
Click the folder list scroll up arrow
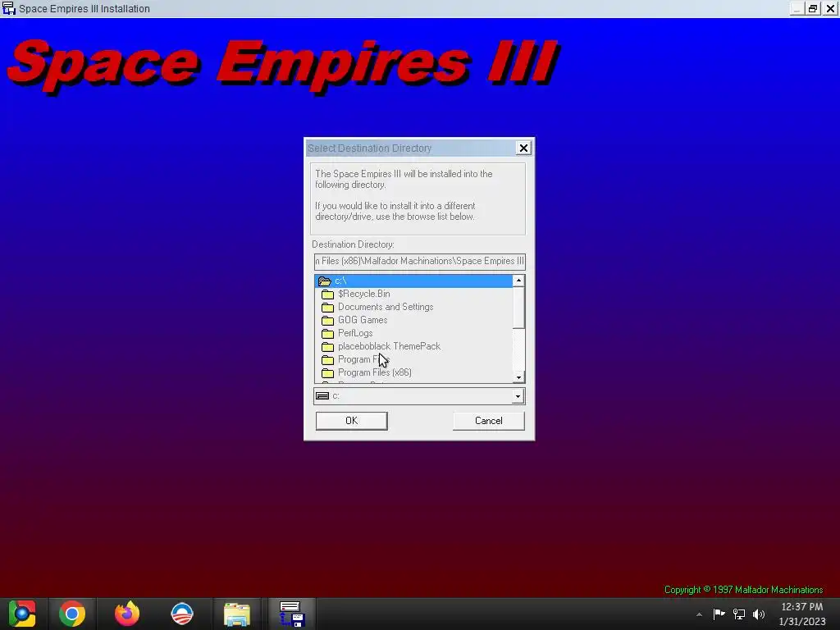coord(518,281)
